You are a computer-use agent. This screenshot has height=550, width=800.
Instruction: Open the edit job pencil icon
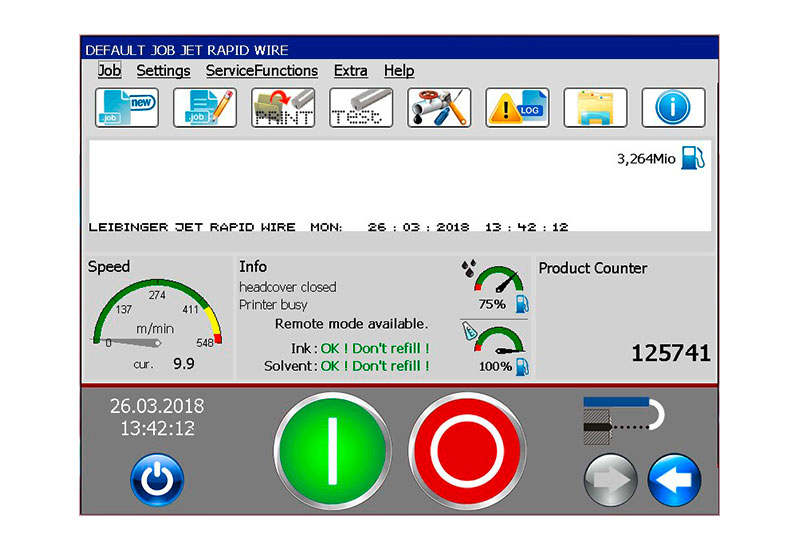coord(205,108)
